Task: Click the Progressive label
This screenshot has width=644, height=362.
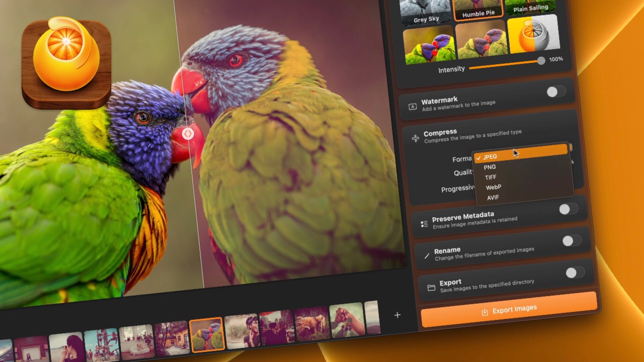Action: click(458, 189)
